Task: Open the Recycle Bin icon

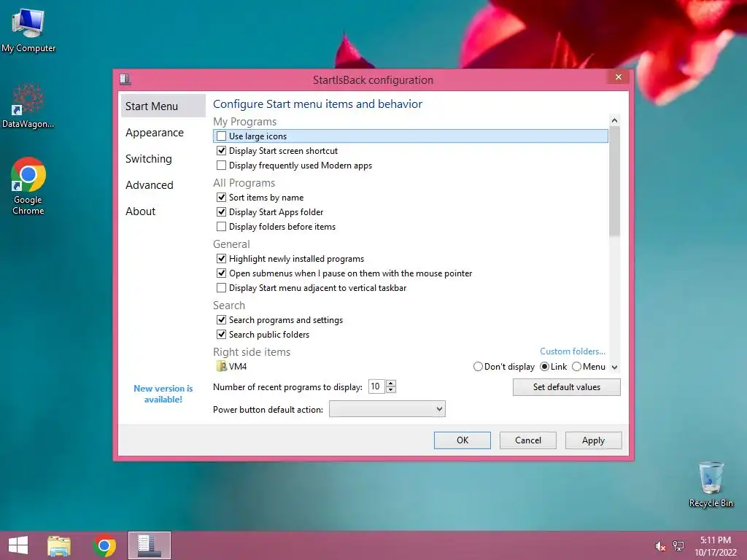Action: (711, 484)
